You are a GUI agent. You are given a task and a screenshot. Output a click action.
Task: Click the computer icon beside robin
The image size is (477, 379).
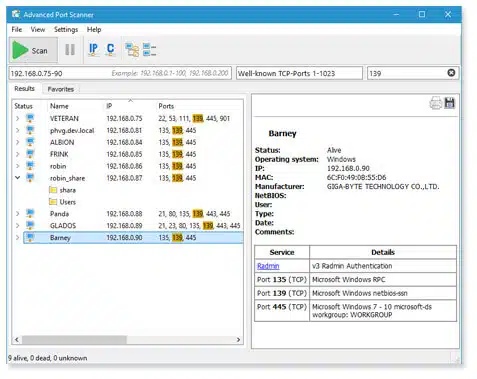click(30, 166)
